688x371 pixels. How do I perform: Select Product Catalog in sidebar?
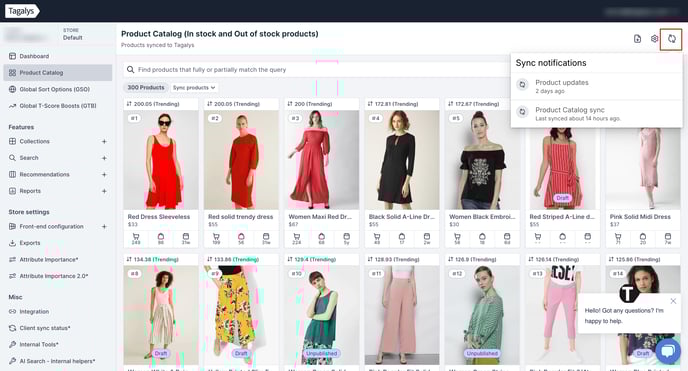[x=57, y=73]
